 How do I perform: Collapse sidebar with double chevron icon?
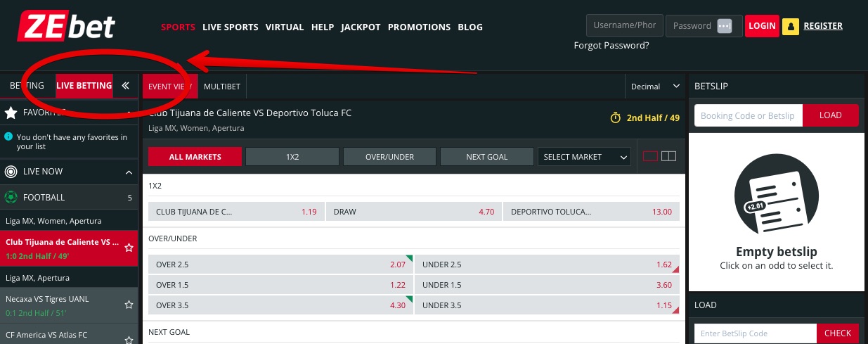tap(126, 86)
